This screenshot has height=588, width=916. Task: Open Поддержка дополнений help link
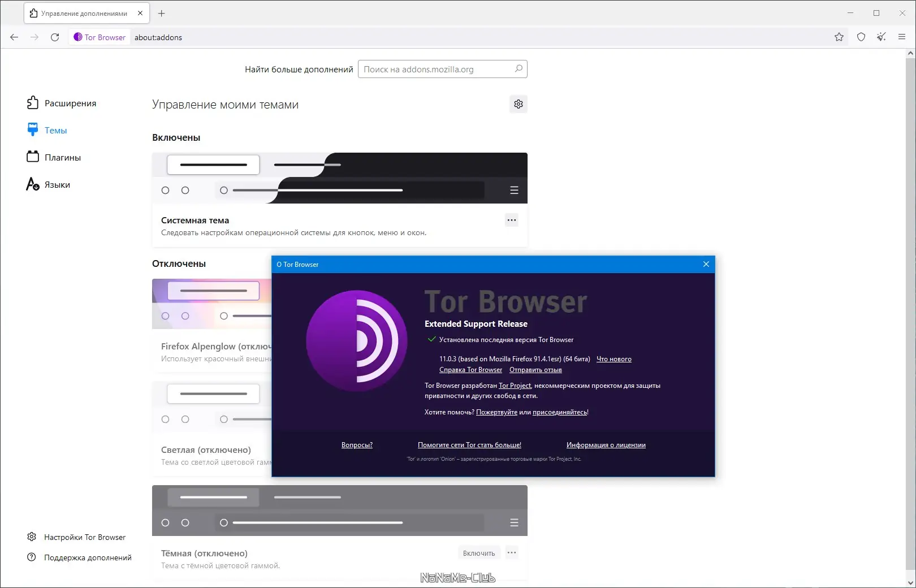tap(79, 557)
